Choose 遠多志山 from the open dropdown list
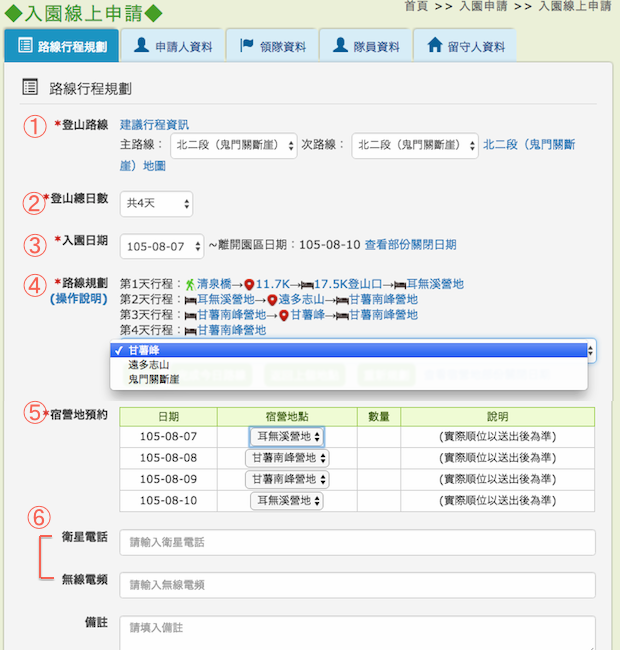 tap(147, 365)
